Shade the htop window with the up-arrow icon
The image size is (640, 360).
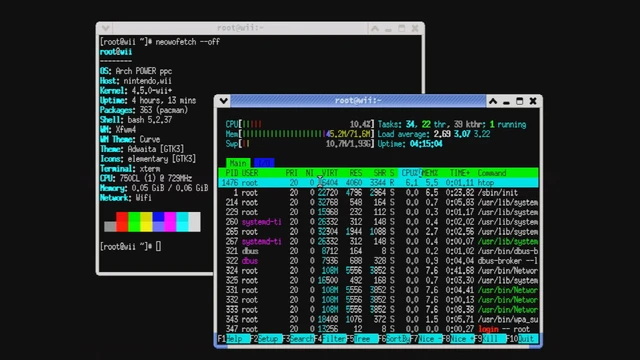(x=493, y=101)
